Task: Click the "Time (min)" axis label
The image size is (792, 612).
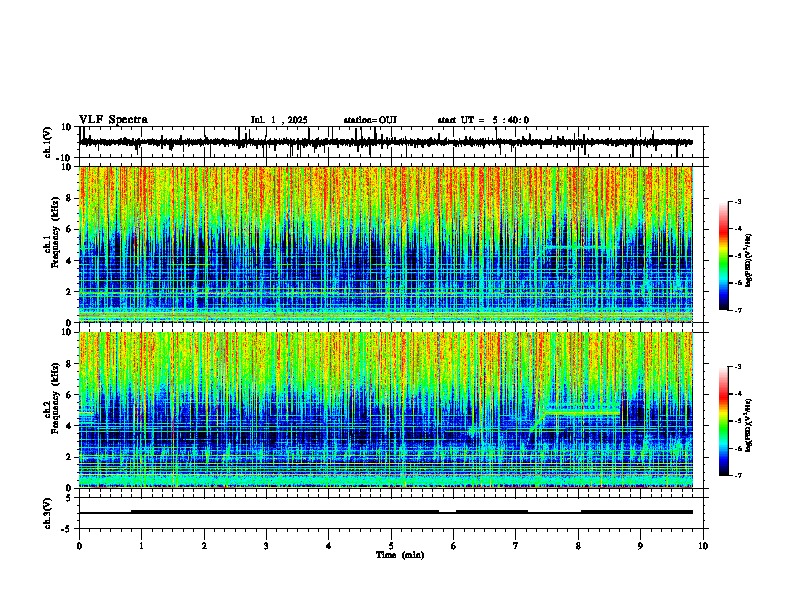Action: [400, 555]
